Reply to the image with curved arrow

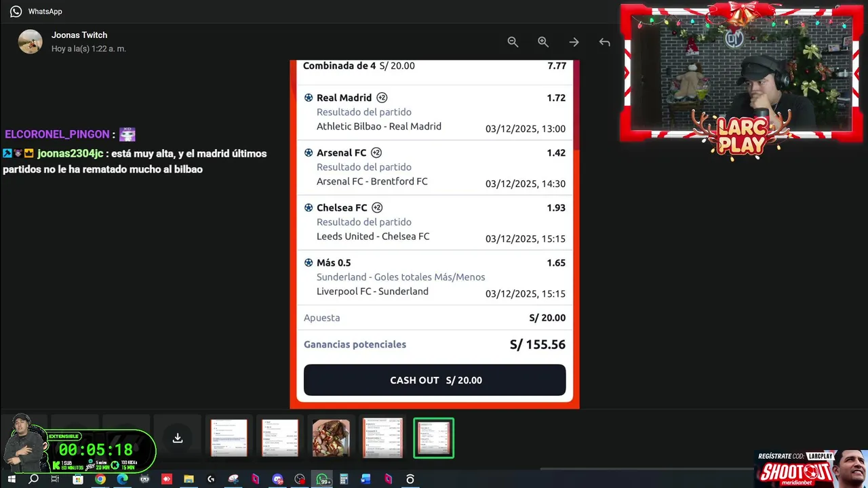pos(605,42)
